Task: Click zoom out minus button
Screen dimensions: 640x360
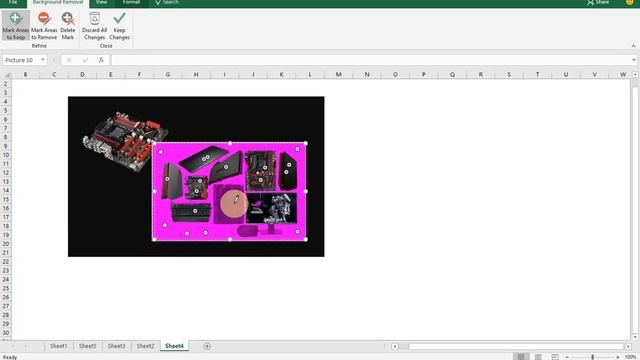Action: click(x=567, y=357)
